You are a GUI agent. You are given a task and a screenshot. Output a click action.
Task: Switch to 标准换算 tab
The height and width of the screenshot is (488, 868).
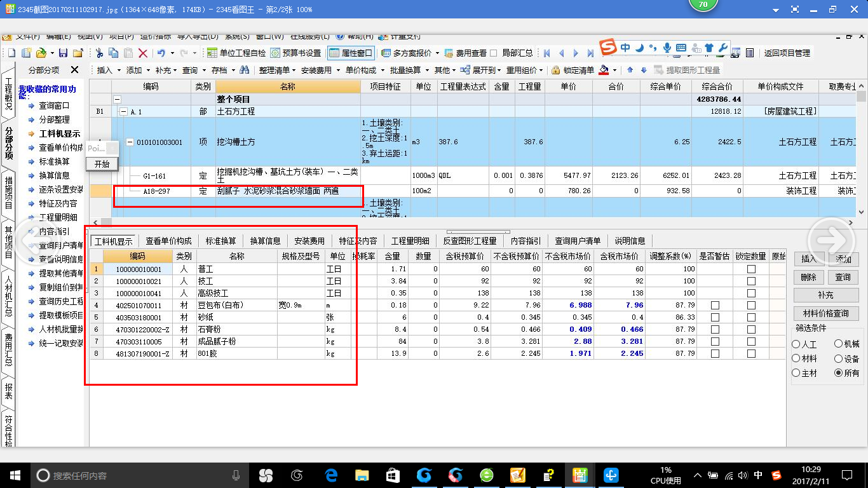click(220, 241)
